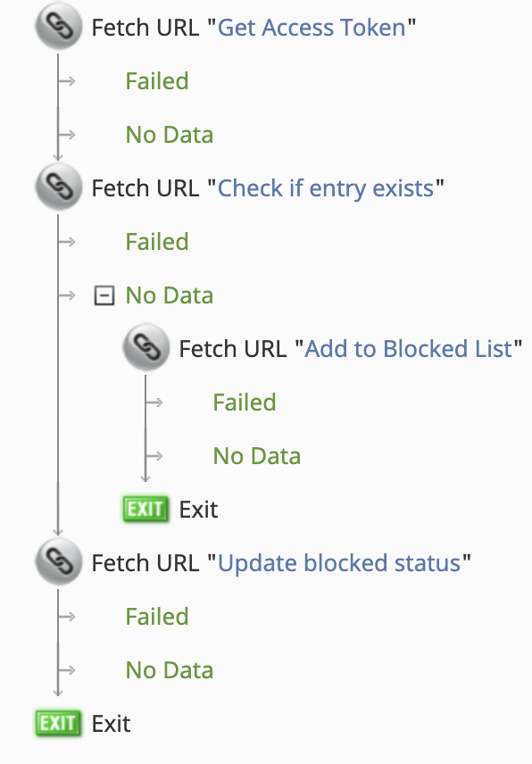
Task: Select No Data under Update blocked status
Action: 170,670
